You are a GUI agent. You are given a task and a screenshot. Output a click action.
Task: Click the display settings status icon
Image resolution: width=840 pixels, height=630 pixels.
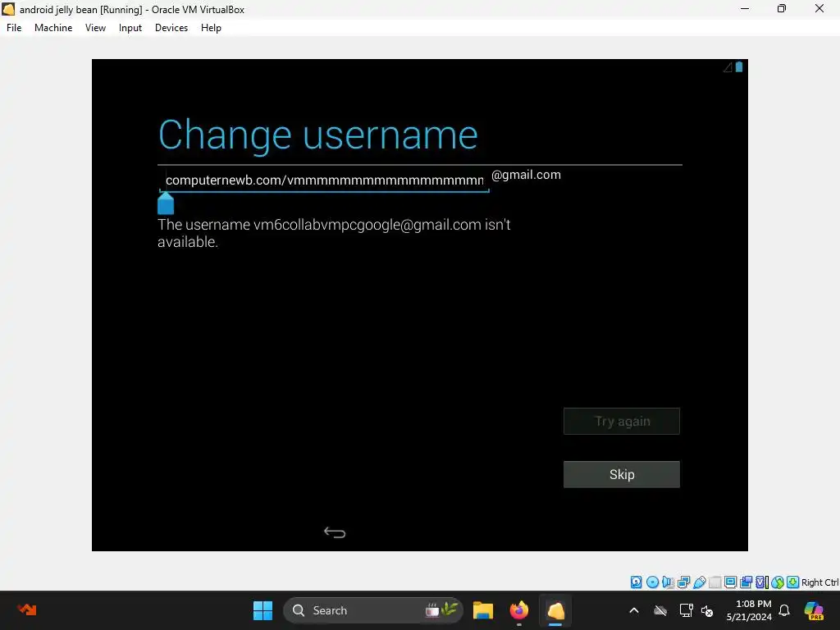tap(730, 582)
